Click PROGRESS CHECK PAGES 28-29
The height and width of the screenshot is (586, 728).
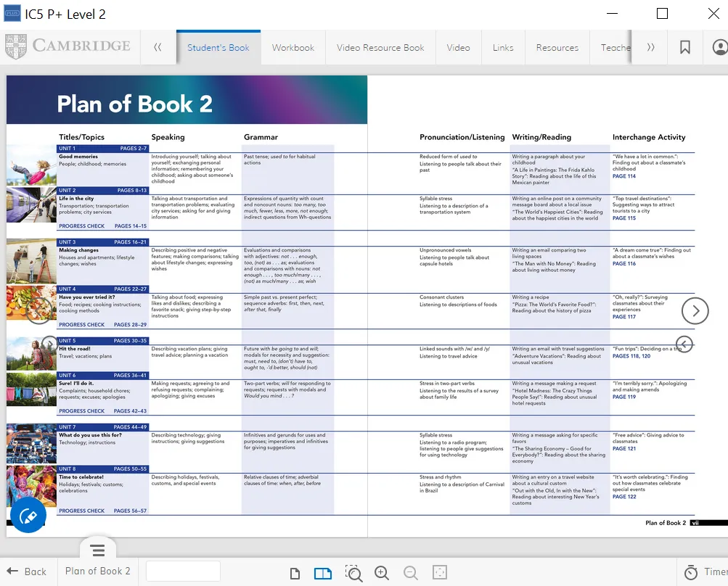pyautogui.click(x=102, y=325)
